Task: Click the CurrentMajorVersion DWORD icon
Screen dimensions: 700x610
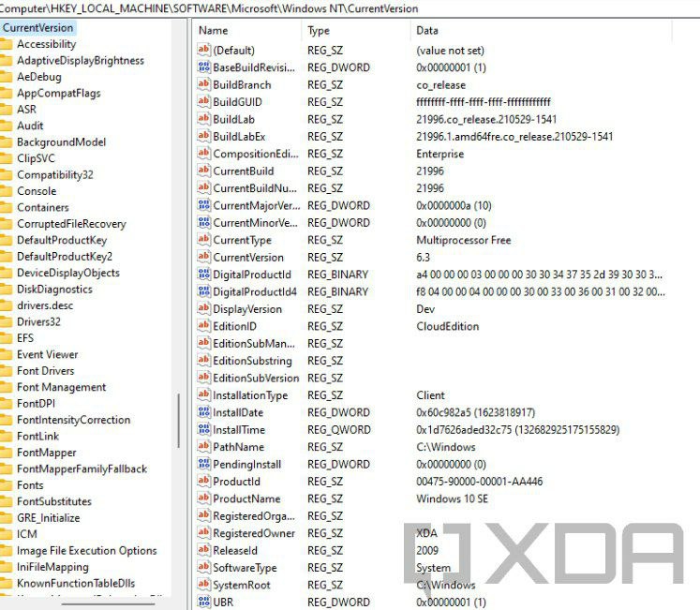Action: pyautogui.click(x=203, y=205)
